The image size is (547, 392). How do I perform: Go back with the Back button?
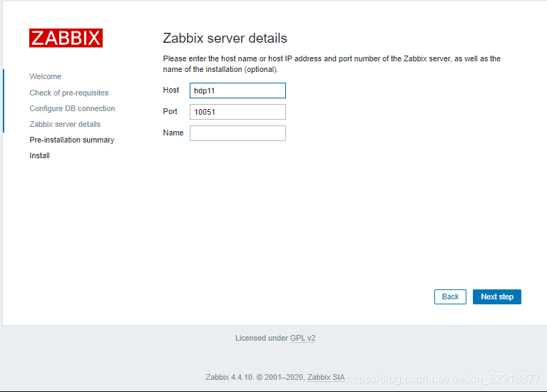[450, 296]
